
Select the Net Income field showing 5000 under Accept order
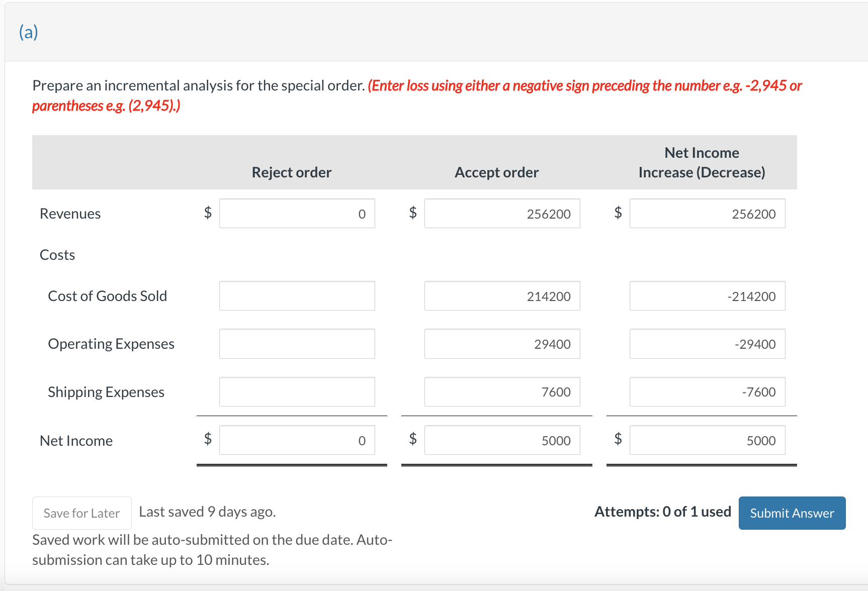[502, 440]
